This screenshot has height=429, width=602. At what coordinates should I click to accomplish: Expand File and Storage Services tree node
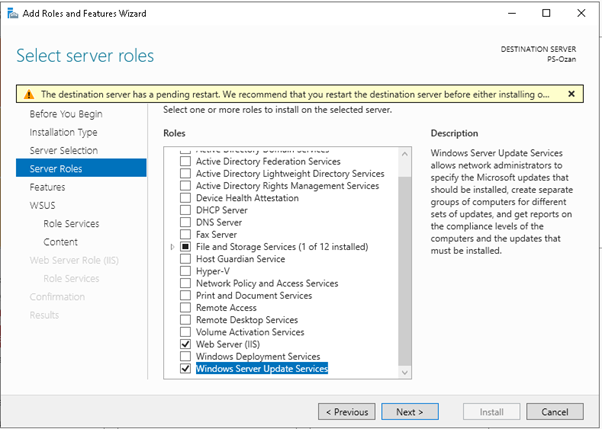173,246
